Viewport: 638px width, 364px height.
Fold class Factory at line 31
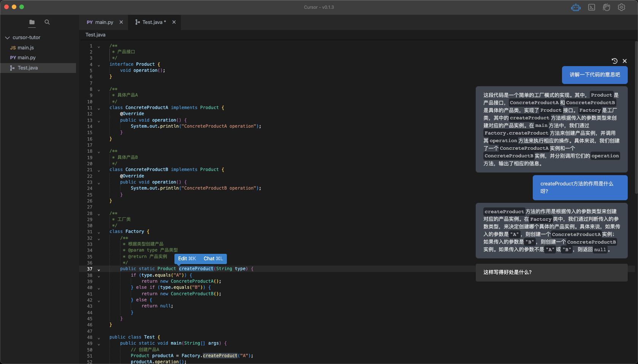click(x=99, y=233)
